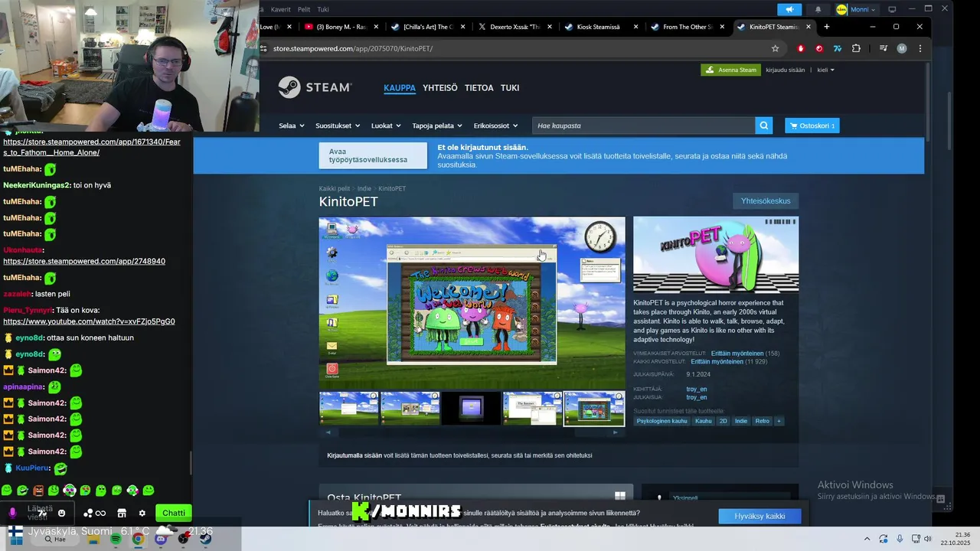Click the media strip right scroll arrow

(x=615, y=432)
